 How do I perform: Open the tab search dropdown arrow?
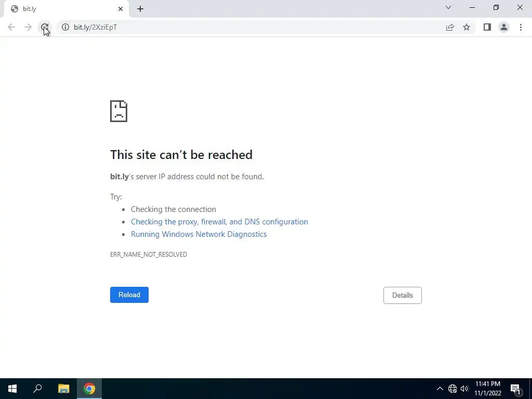tap(448, 7)
